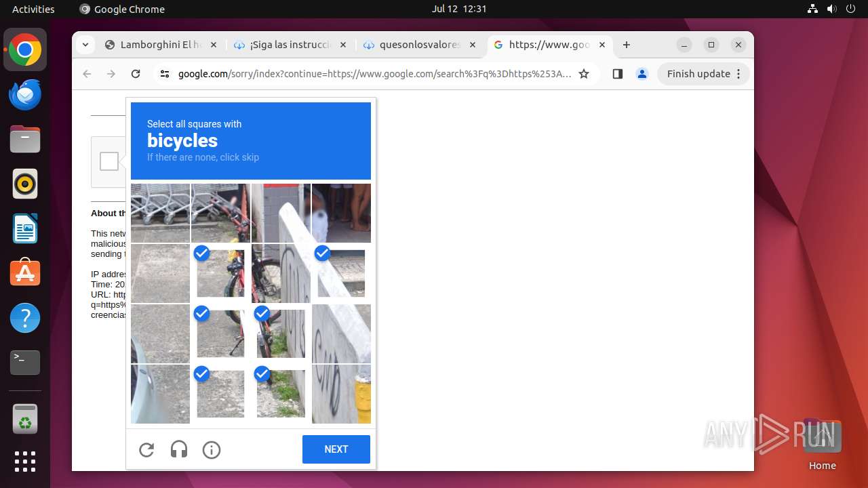
Task: Deselect the checked bottom tile showing plain pavement
Action: (x=220, y=394)
